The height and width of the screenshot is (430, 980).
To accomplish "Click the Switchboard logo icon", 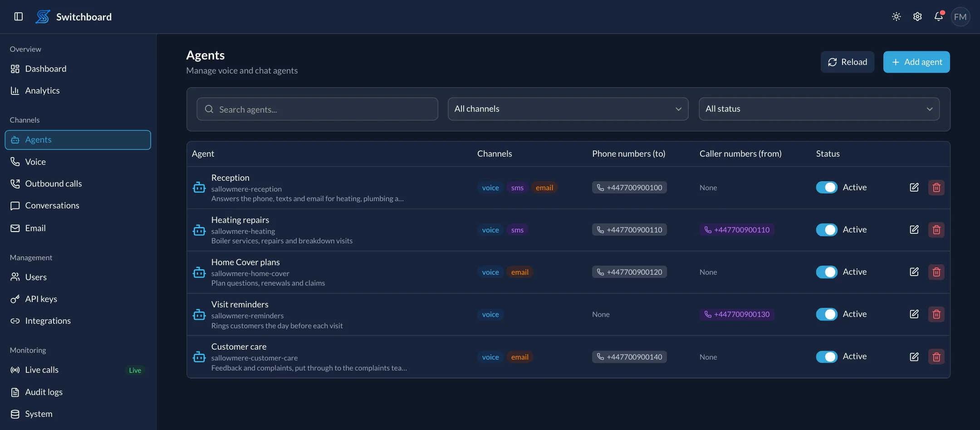I will (43, 17).
